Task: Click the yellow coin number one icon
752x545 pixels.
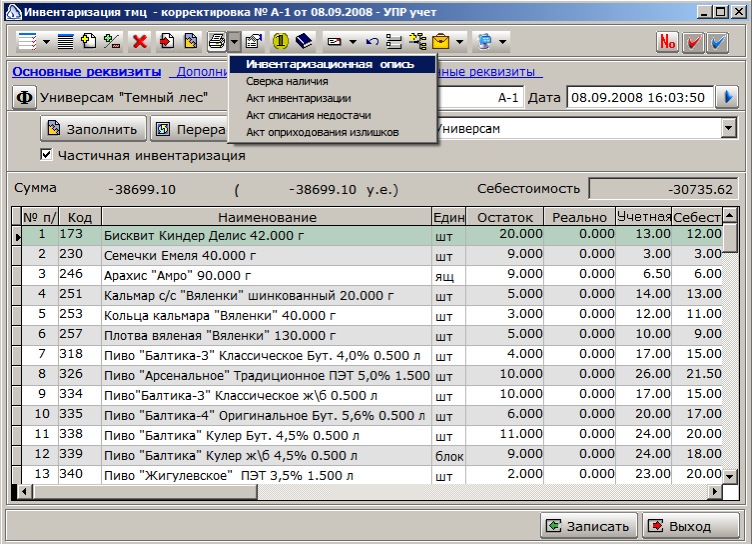Action: pos(281,42)
